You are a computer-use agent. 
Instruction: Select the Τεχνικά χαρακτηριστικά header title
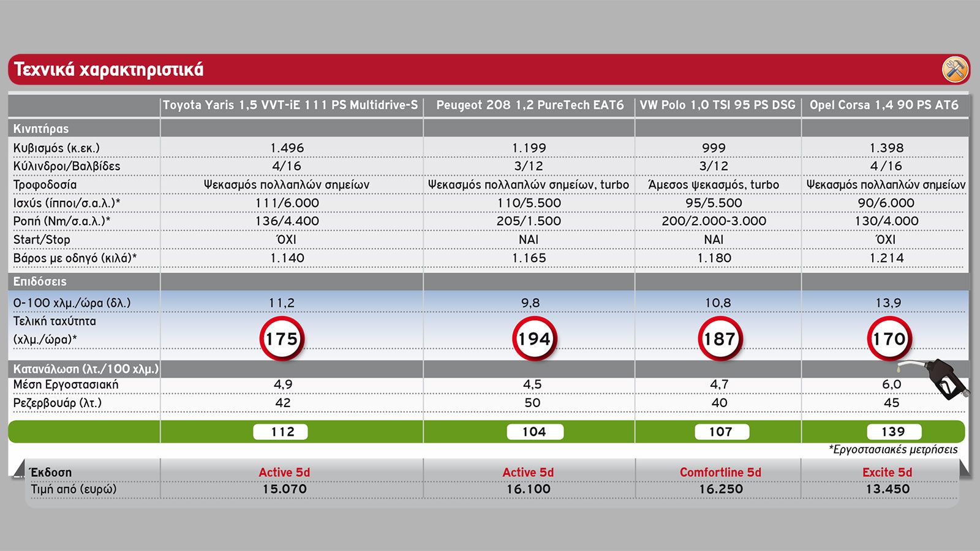coord(108,69)
